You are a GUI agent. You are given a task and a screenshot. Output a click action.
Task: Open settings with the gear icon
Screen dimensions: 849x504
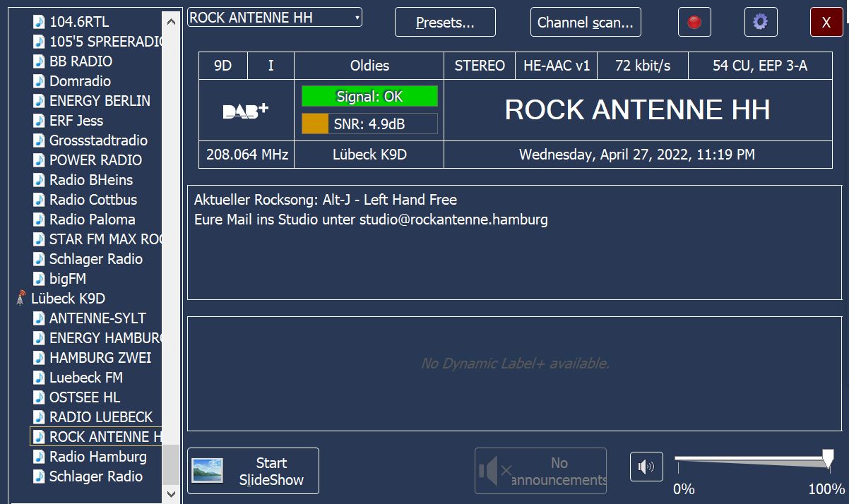pyautogui.click(x=760, y=23)
